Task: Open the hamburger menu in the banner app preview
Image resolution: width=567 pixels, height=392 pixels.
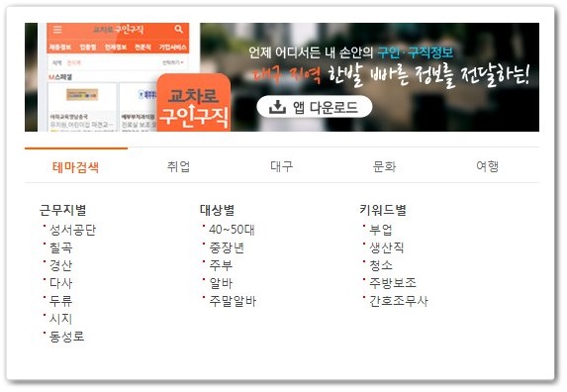Action: [x=57, y=30]
